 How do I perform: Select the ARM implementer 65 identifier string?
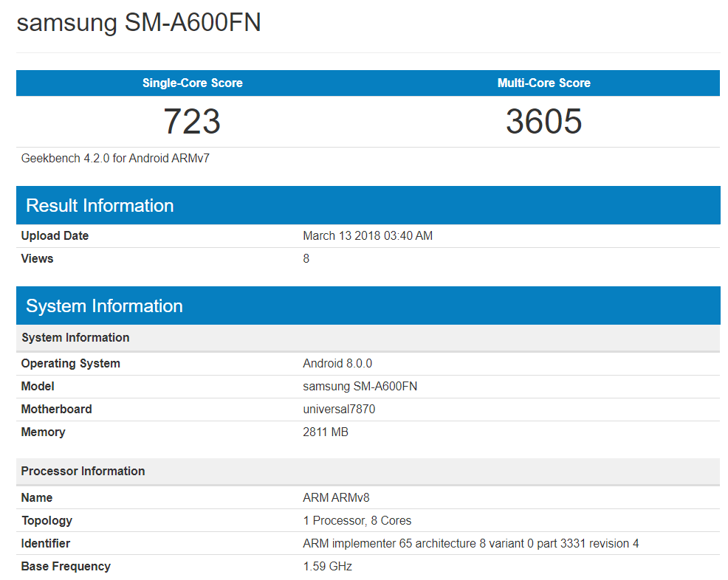pos(471,543)
